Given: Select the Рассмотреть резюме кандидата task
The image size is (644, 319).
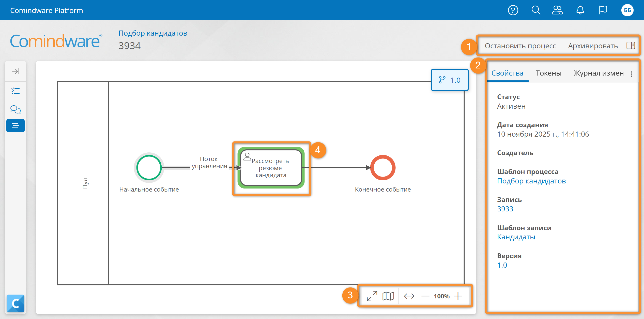Looking at the screenshot, I should pyautogui.click(x=271, y=168).
